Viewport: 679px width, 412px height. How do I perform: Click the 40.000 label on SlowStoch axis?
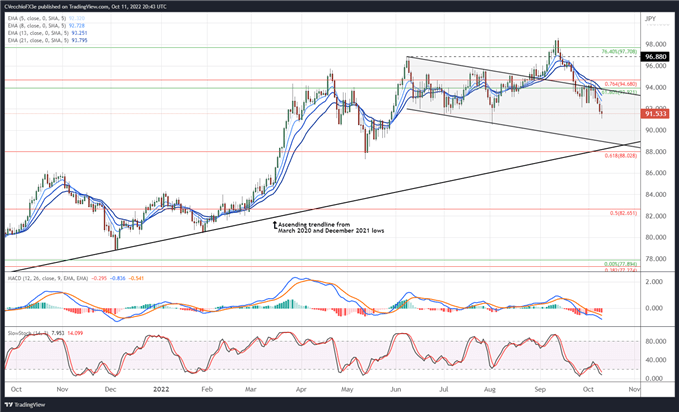point(656,360)
